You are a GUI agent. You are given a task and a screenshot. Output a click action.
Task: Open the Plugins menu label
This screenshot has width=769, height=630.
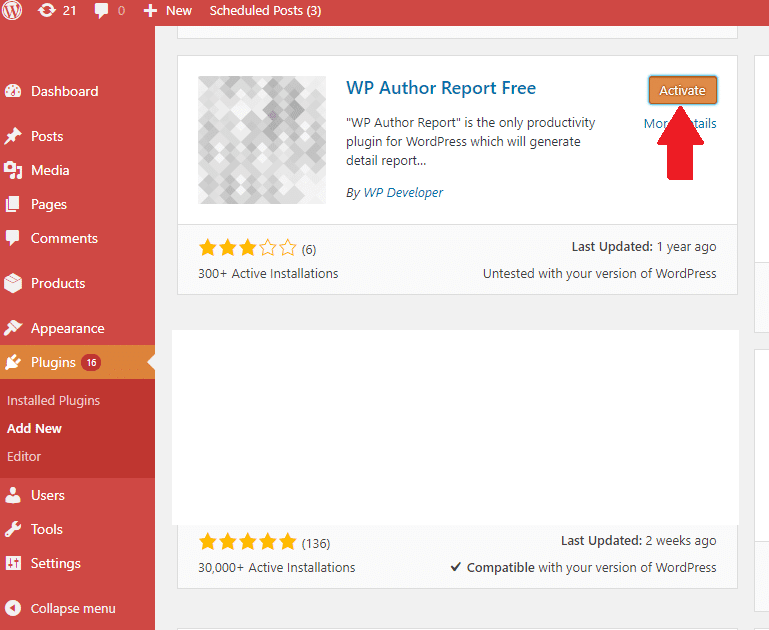click(53, 362)
